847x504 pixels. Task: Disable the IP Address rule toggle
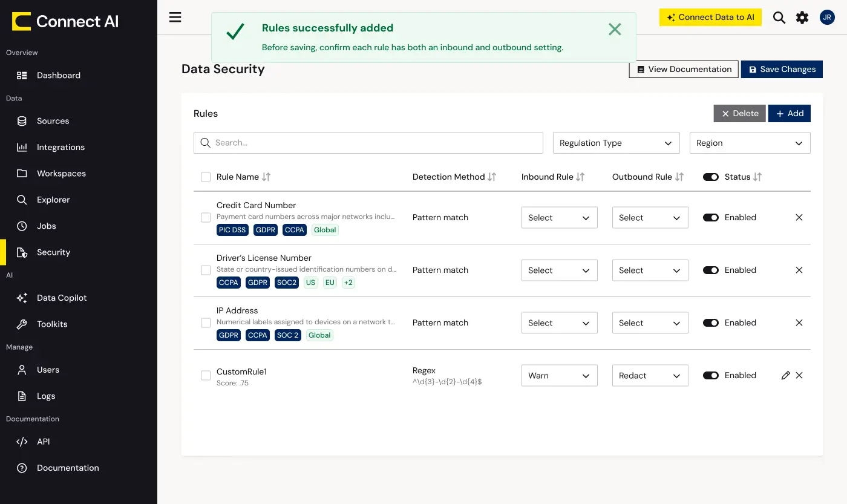pyautogui.click(x=711, y=322)
